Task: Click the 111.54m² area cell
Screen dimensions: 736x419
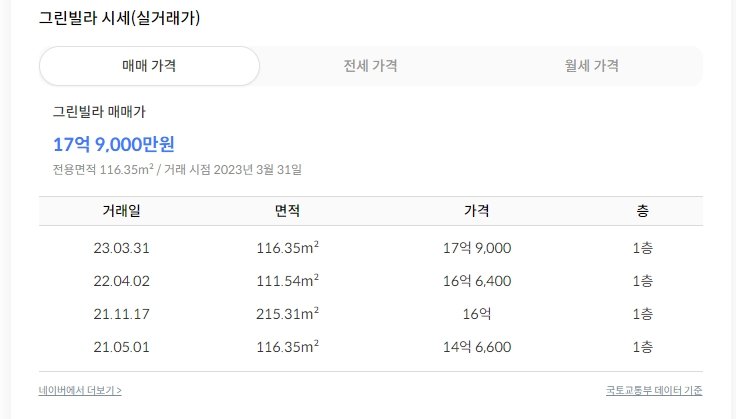Action: [287, 280]
